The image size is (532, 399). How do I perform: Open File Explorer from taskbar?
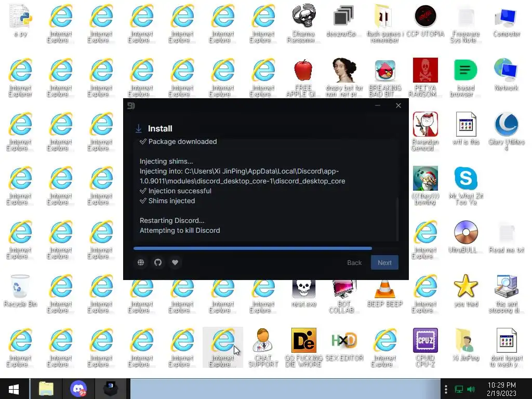click(x=46, y=389)
